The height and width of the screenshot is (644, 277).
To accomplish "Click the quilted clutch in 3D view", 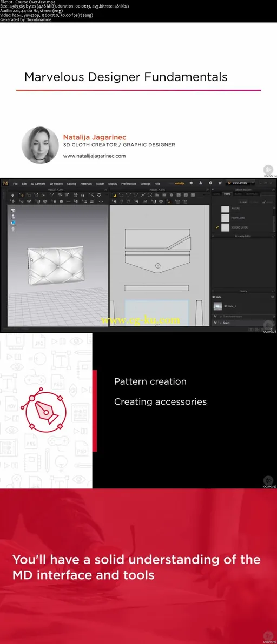I will [x=56, y=265].
